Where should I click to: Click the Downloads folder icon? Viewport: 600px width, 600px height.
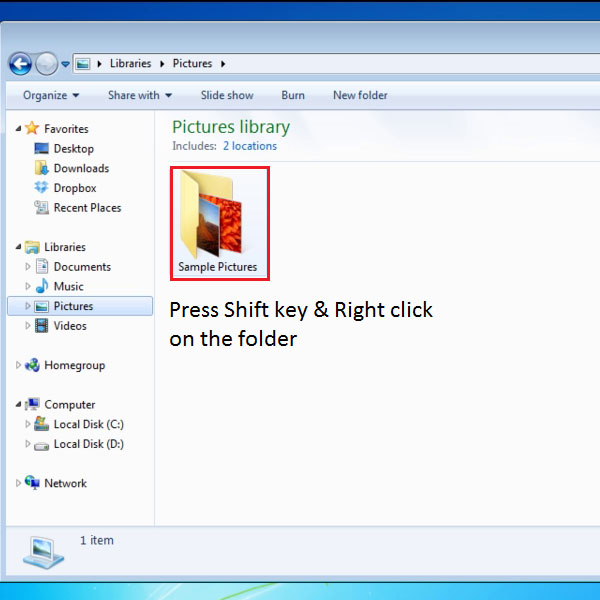41,168
